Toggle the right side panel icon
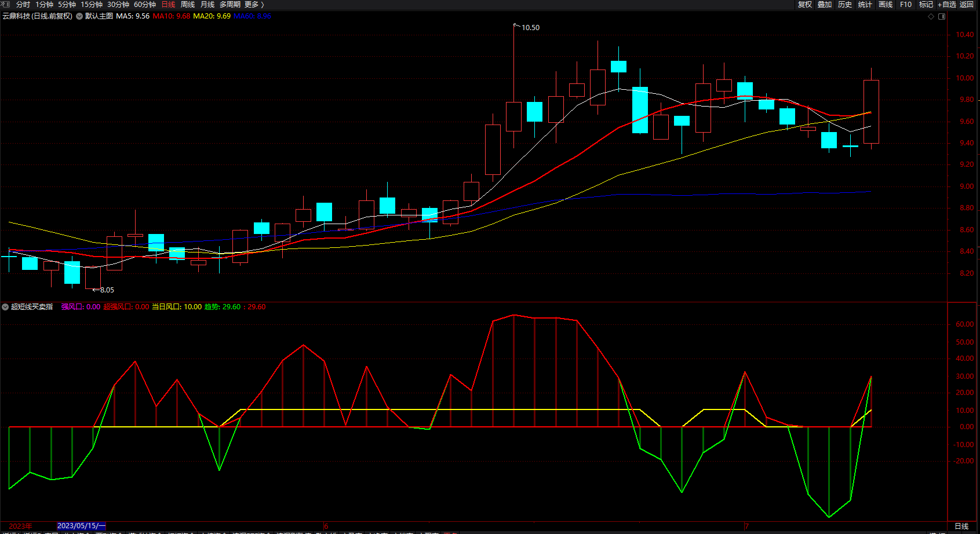980x534 pixels. click(x=942, y=16)
